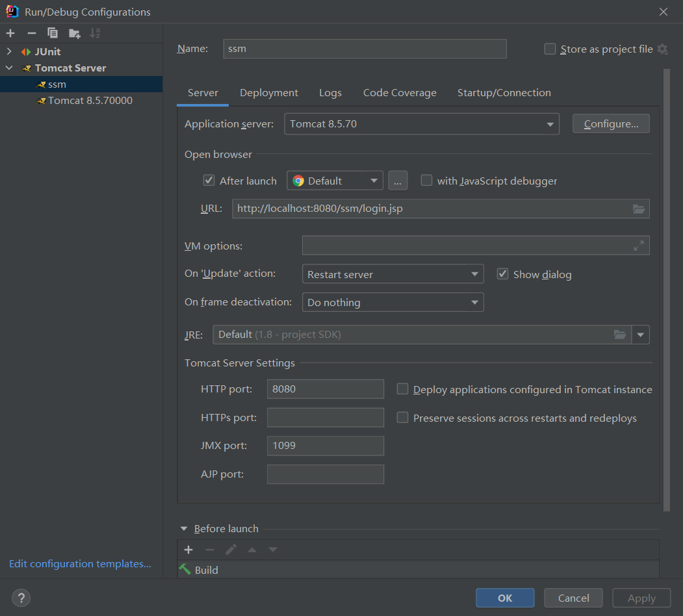Select the Tomcat 8.5.70000 configuration

click(x=81, y=101)
